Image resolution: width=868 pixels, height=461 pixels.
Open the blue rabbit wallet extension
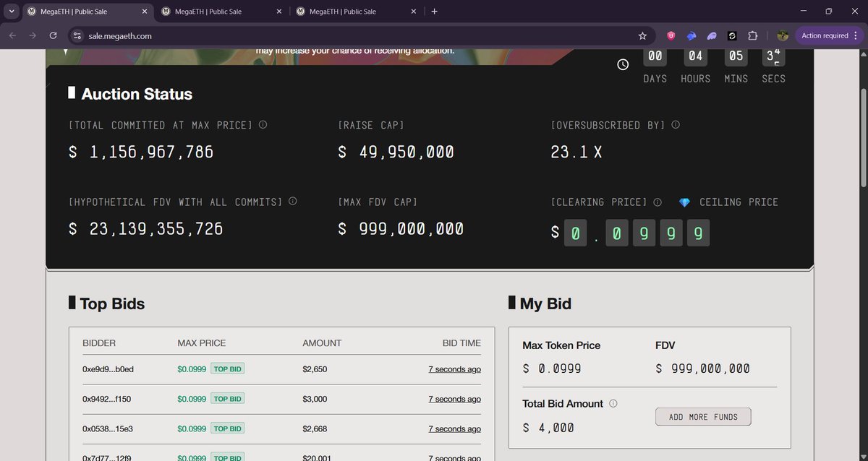[692, 35]
